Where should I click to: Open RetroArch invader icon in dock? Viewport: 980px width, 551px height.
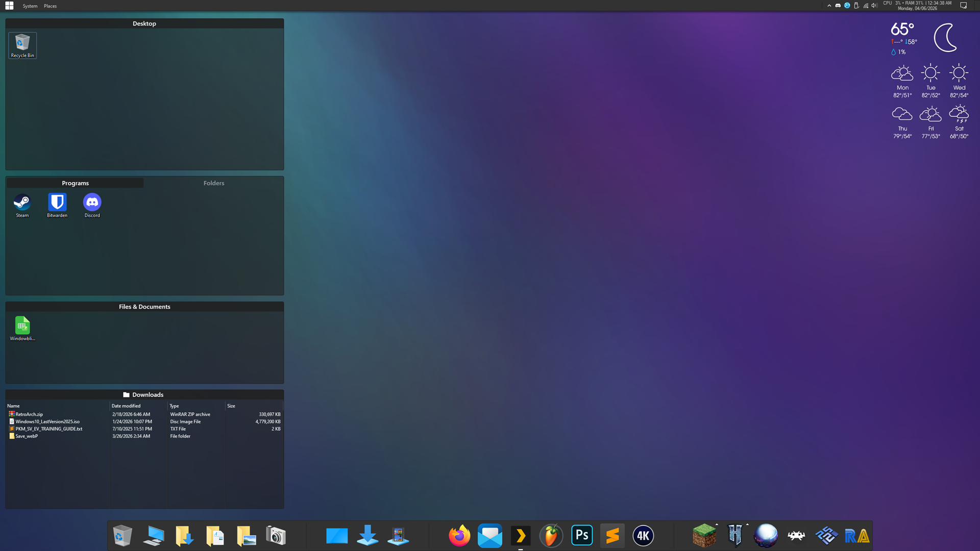[x=796, y=536]
